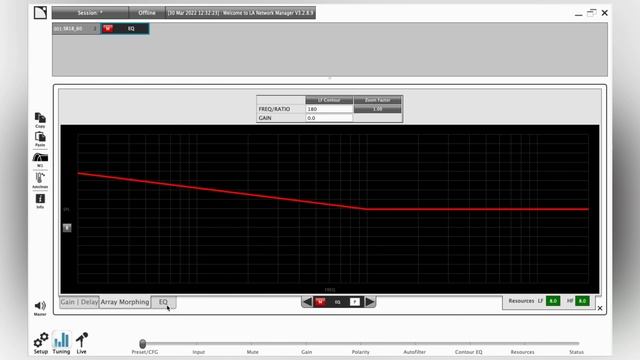Toggle the red mute button on the group strip
This screenshot has width=640, height=360.
(x=108, y=28)
